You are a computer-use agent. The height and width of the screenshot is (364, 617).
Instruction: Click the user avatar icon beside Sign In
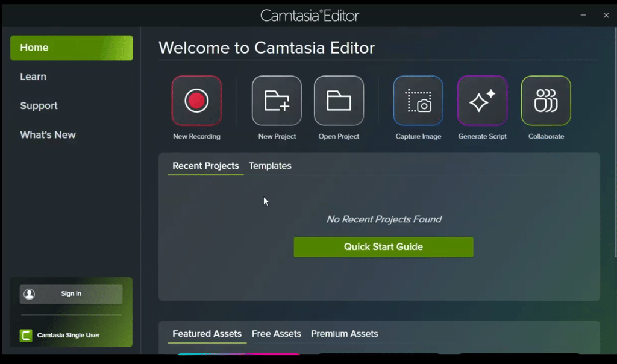pos(29,294)
